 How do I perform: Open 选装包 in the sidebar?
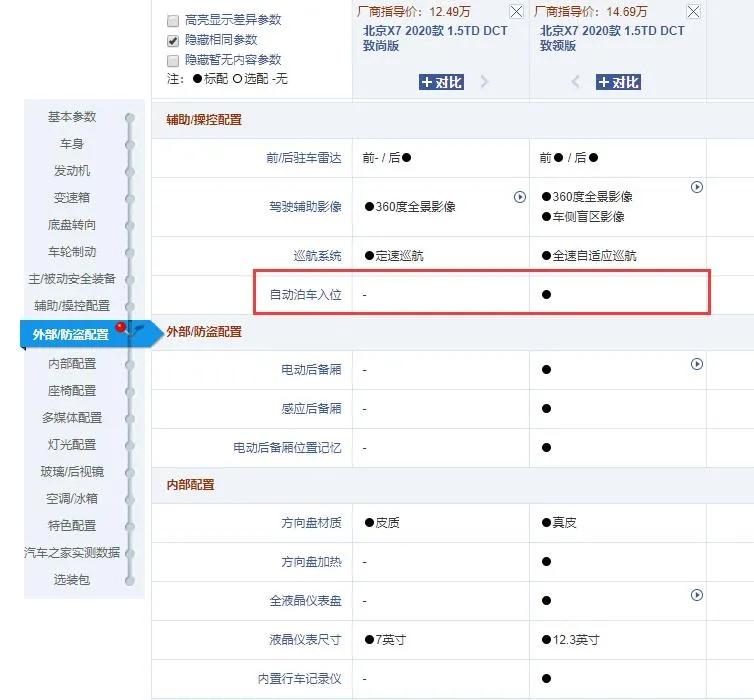72,579
